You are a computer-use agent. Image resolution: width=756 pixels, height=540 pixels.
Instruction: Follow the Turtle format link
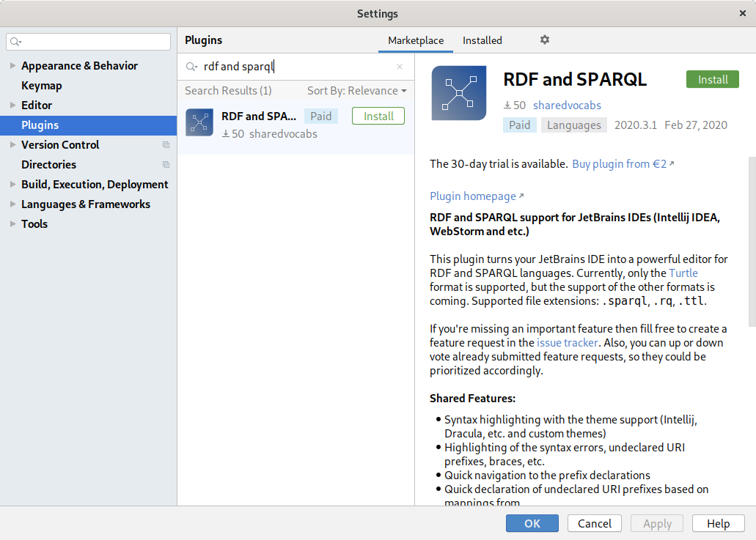point(683,273)
